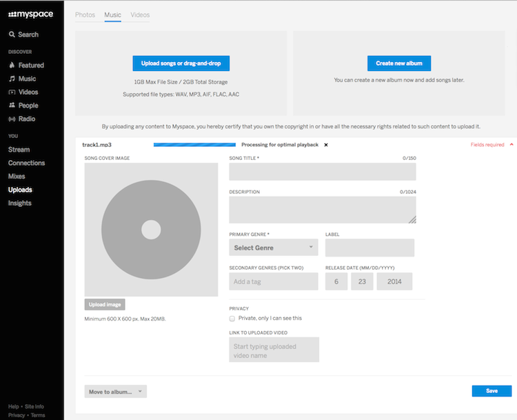This screenshot has height=420, width=517.
Task: Click the track1.mp3 processing progress bar
Action: 194,145
